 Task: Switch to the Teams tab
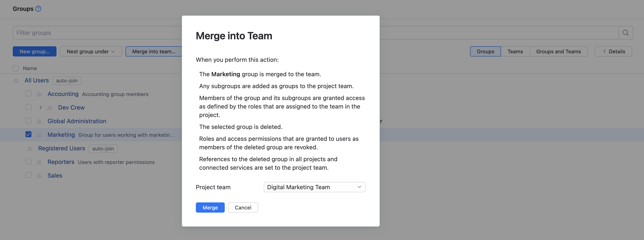click(x=515, y=51)
